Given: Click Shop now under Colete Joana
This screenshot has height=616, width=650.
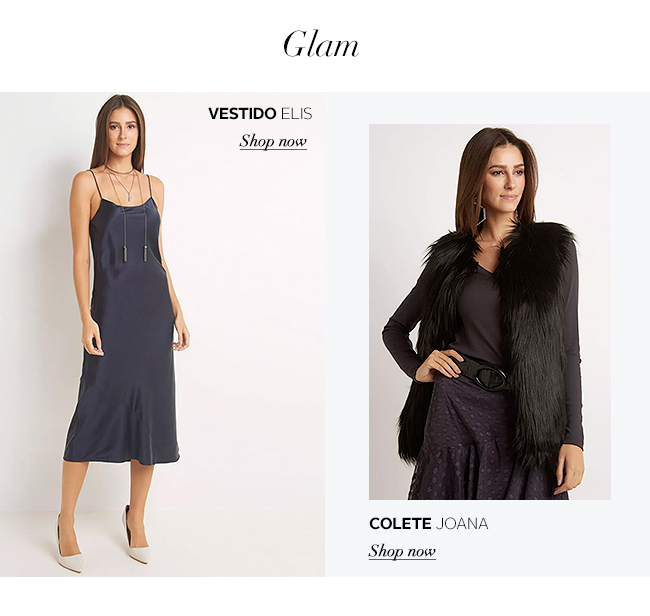Looking at the screenshot, I should (x=402, y=551).
